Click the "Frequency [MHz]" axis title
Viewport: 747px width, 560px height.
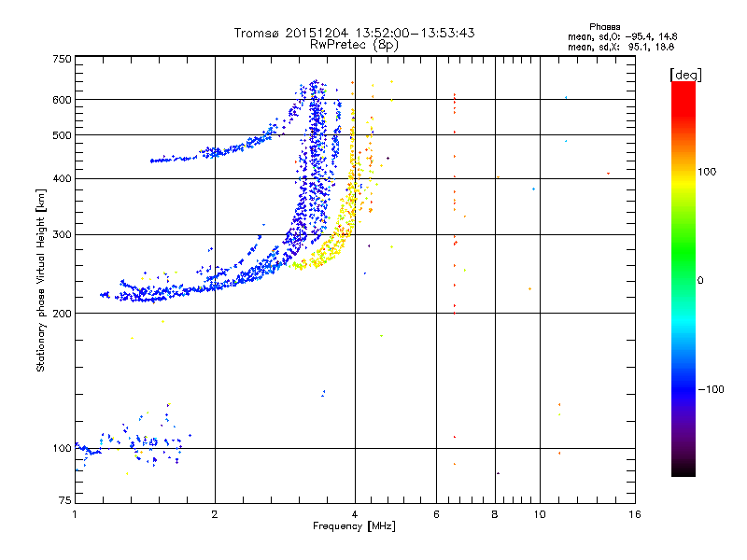[x=354, y=526]
